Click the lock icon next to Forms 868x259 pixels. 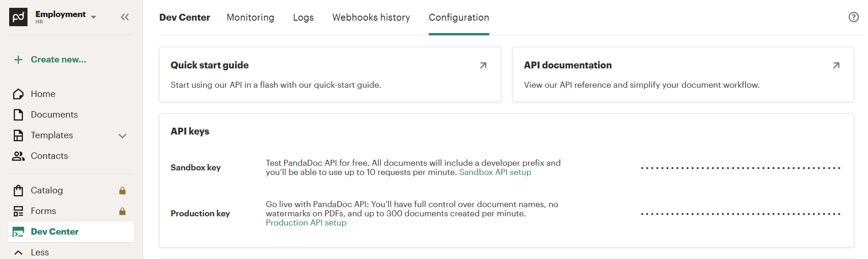pyautogui.click(x=122, y=211)
